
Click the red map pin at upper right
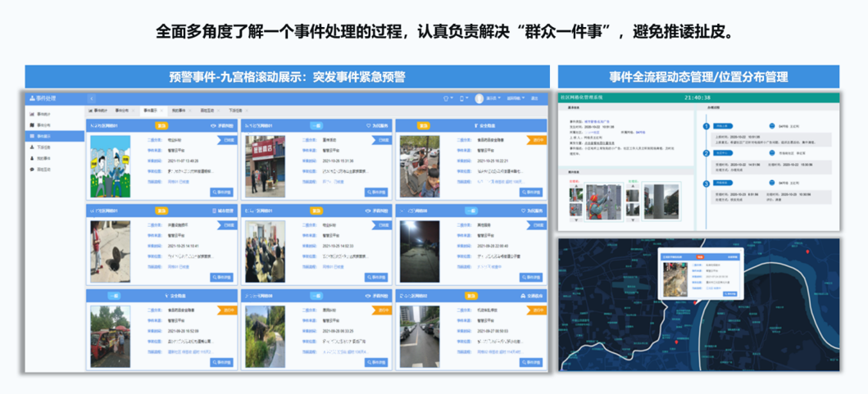(807, 252)
